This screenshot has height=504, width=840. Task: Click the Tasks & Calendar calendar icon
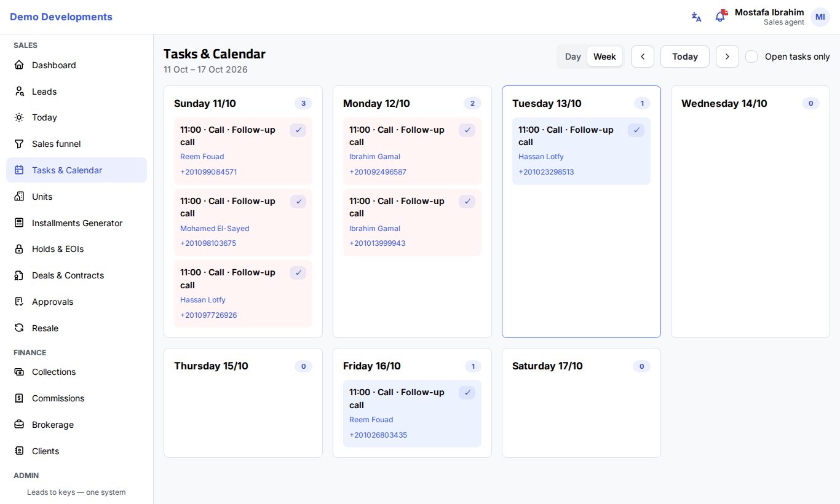click(19, 170)
